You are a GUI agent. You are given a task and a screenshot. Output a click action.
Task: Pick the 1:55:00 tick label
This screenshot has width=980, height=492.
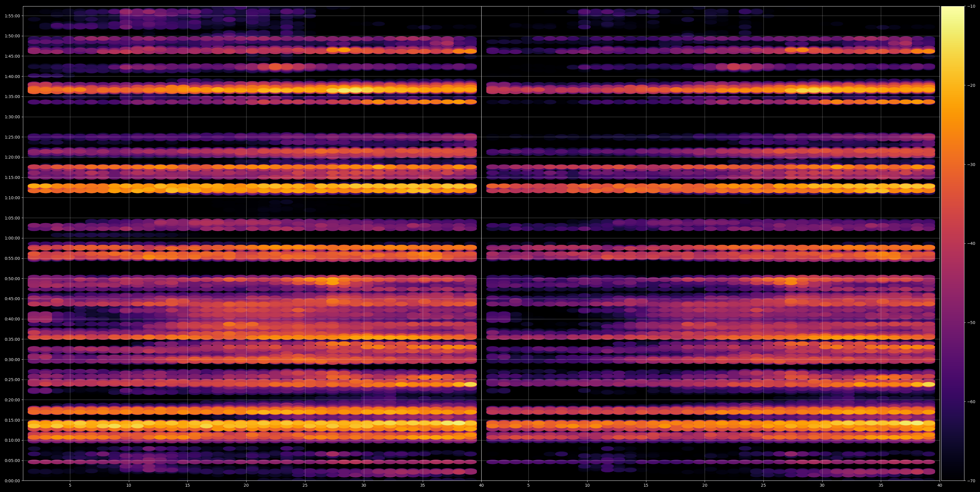12,16
